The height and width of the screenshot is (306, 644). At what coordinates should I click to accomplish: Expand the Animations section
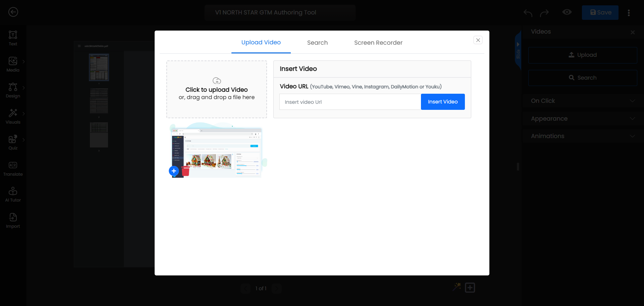pos(583,136)
